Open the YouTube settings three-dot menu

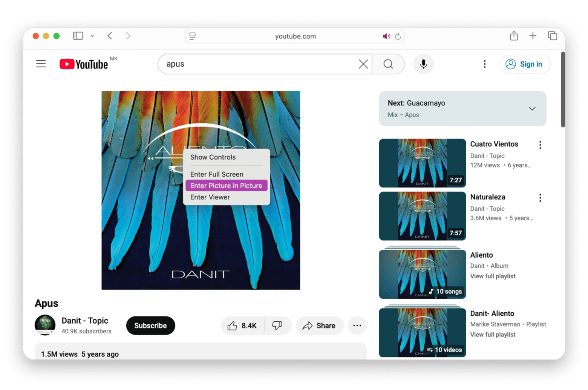click(485, 64)
